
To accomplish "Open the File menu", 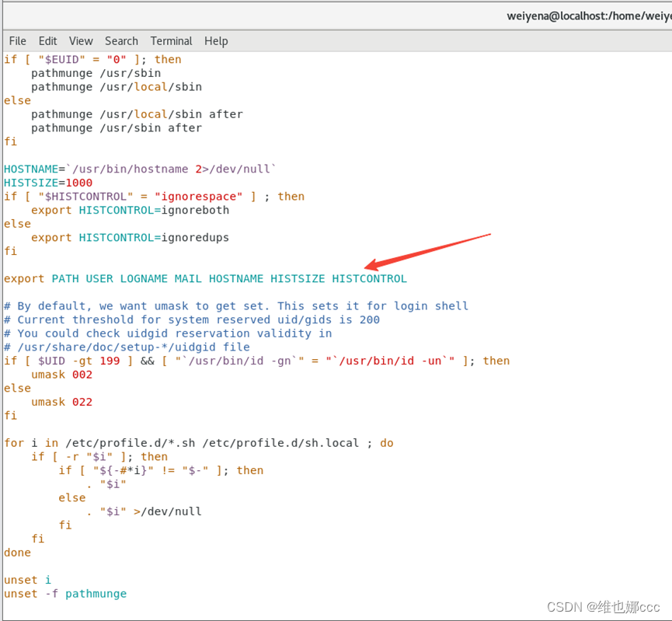I will point(17,41).
